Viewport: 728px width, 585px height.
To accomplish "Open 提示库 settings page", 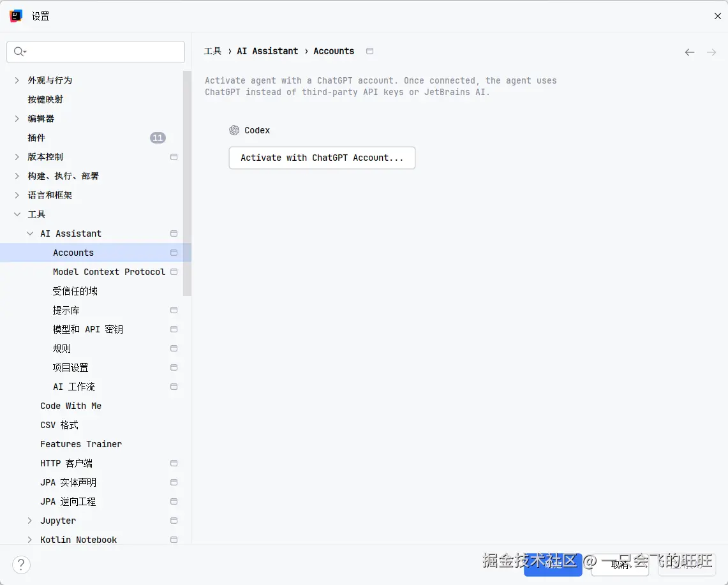I will (66, 310).
